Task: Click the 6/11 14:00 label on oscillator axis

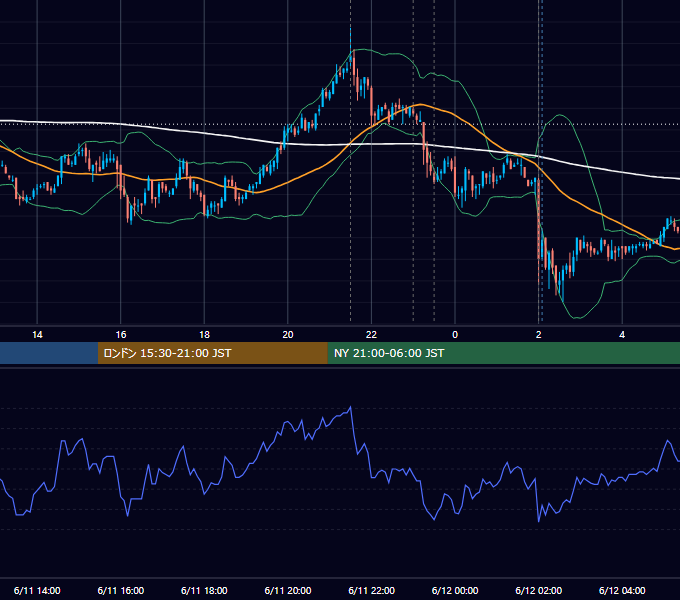Action: [37, 590]
